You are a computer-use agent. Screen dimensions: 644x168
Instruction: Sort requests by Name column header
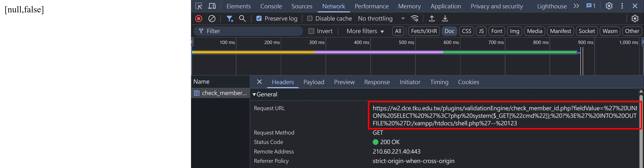click(220, 82)
